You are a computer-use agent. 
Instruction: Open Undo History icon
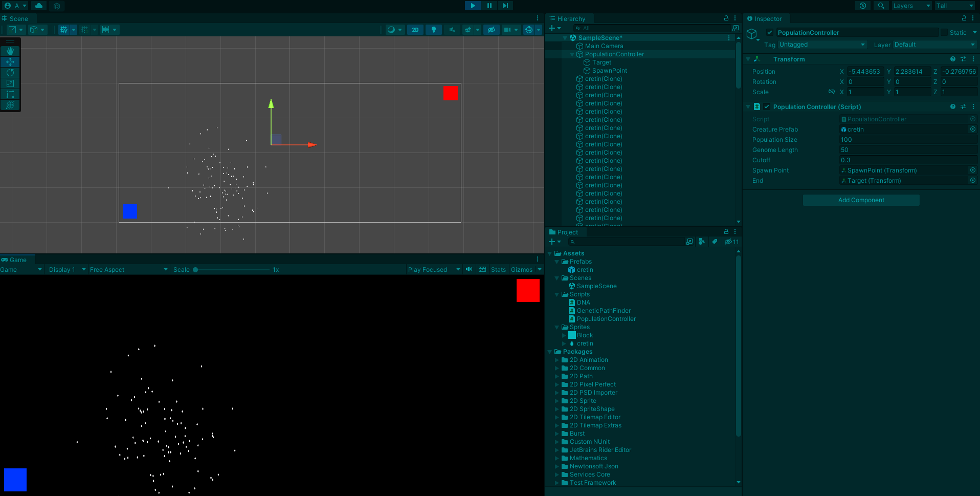863,6
